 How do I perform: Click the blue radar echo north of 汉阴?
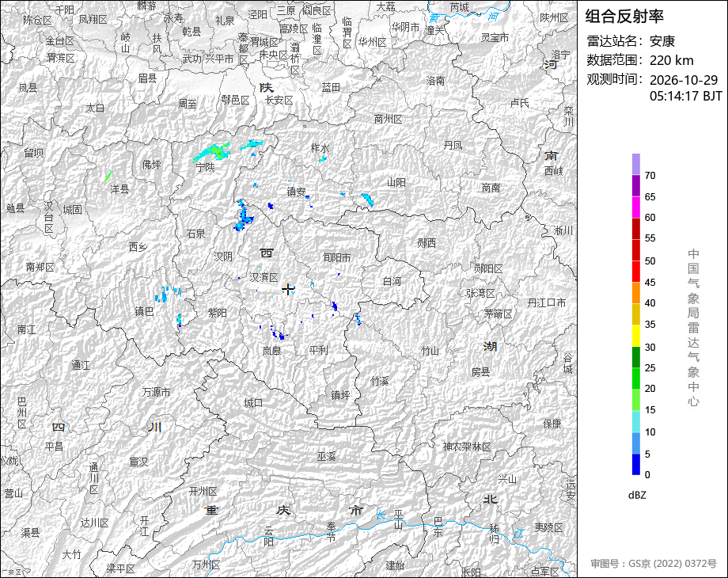click(x=243, y=215)
